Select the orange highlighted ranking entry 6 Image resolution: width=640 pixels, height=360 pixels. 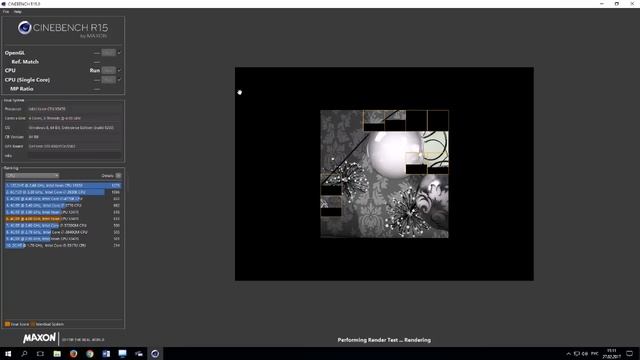click(63, 219)
